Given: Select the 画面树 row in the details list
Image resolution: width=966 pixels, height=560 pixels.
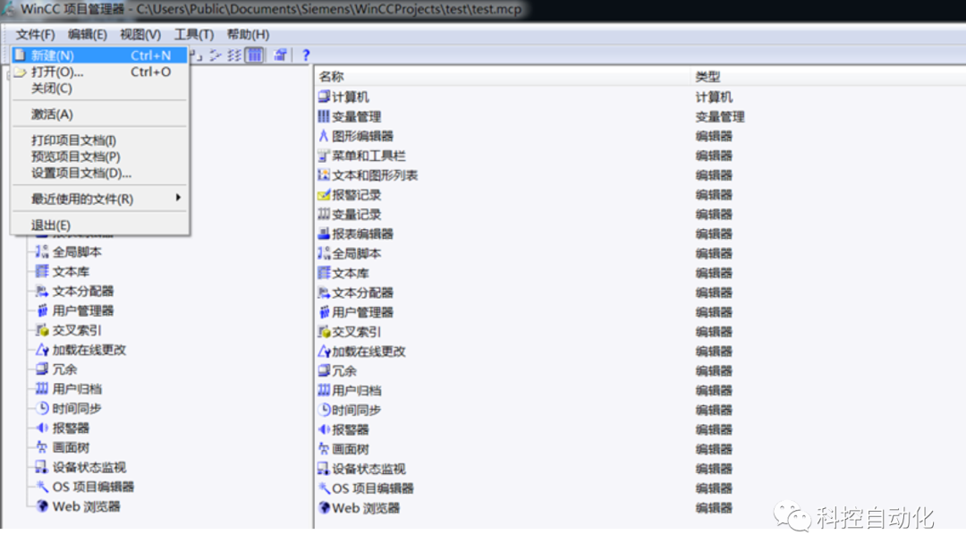Looking at the screenshot, I should [x=640, y=449].
